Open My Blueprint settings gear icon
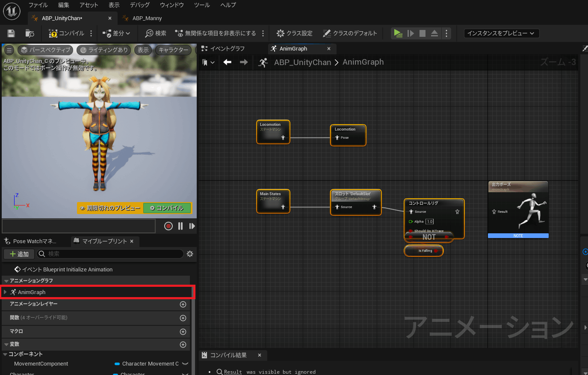The height and width of the screenshot is (375, 588). (190, 254)
